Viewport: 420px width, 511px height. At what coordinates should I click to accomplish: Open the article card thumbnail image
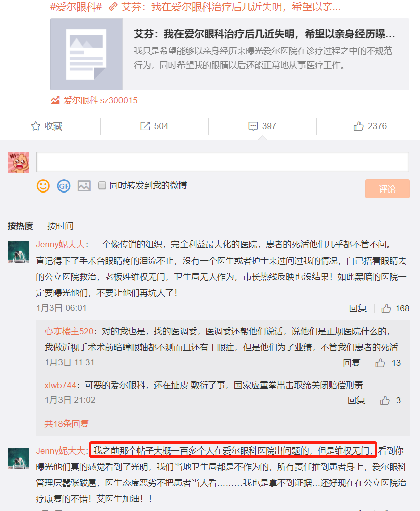coord(86,54)
